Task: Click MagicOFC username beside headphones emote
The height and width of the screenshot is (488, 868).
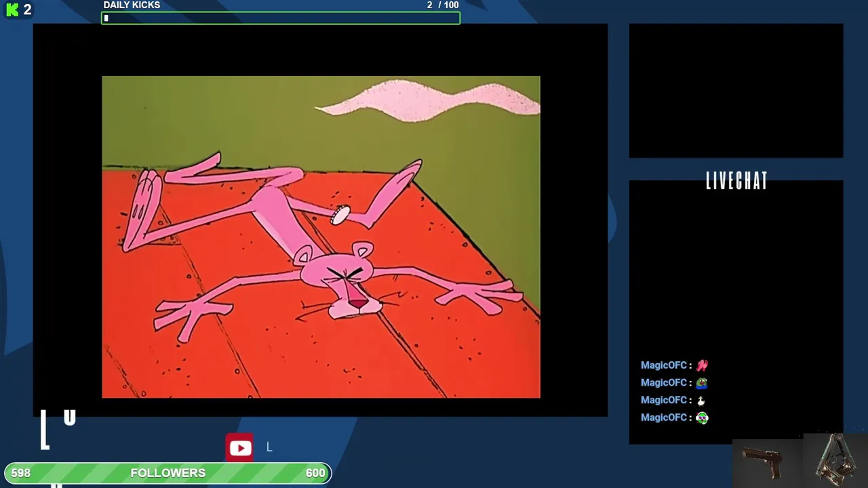Action: click(664, 418)
